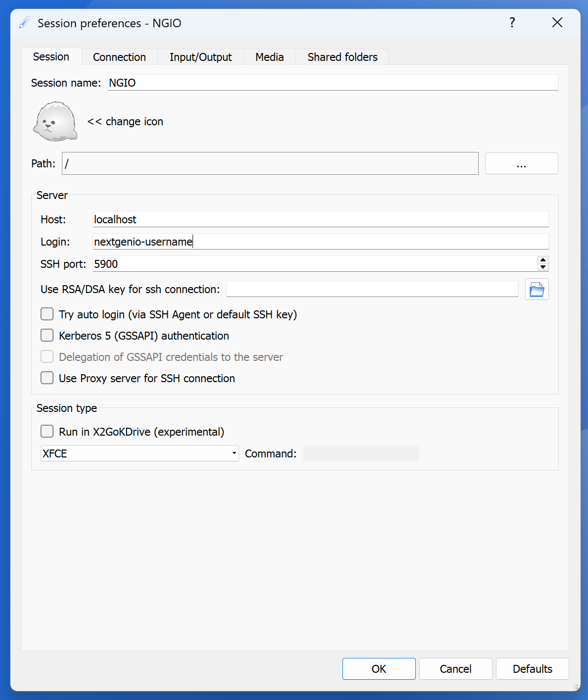Image resolution: width=588 pixels, height=700 pixels.
Task: Decrease SSH port with down arrow
Action: (x=543, y=267)
